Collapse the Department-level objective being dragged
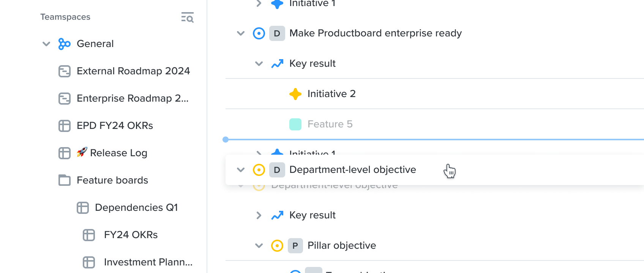Image resolution: width=644 pixels, height=273 pixels. [241, 170]
